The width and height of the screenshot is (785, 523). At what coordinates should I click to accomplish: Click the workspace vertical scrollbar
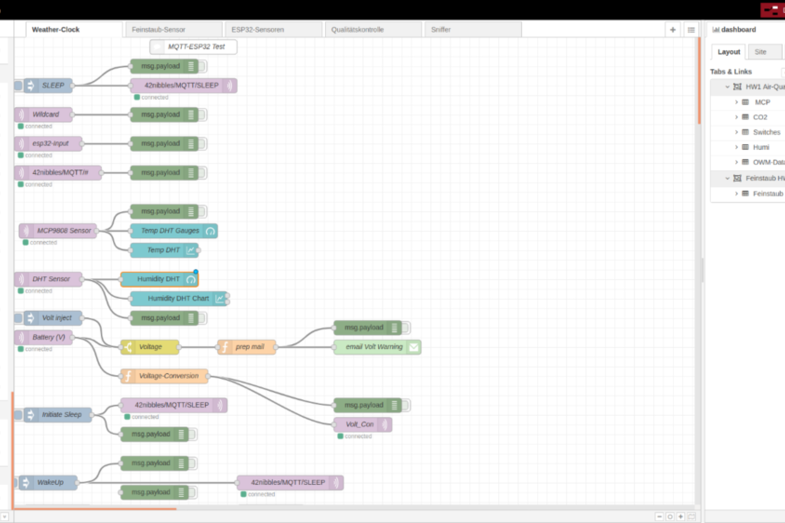pyautogui.click(x=699, y=80)
